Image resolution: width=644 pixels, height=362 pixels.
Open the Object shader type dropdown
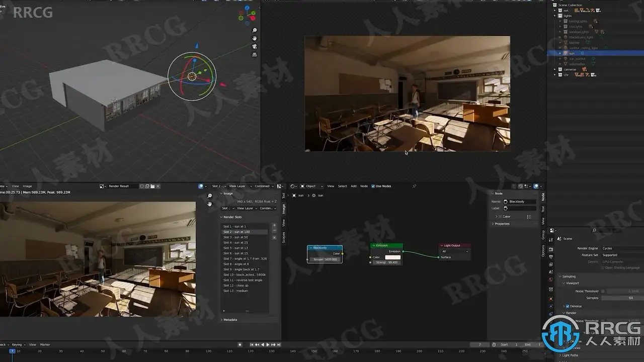pyautogui.click(x=311, y=186)
